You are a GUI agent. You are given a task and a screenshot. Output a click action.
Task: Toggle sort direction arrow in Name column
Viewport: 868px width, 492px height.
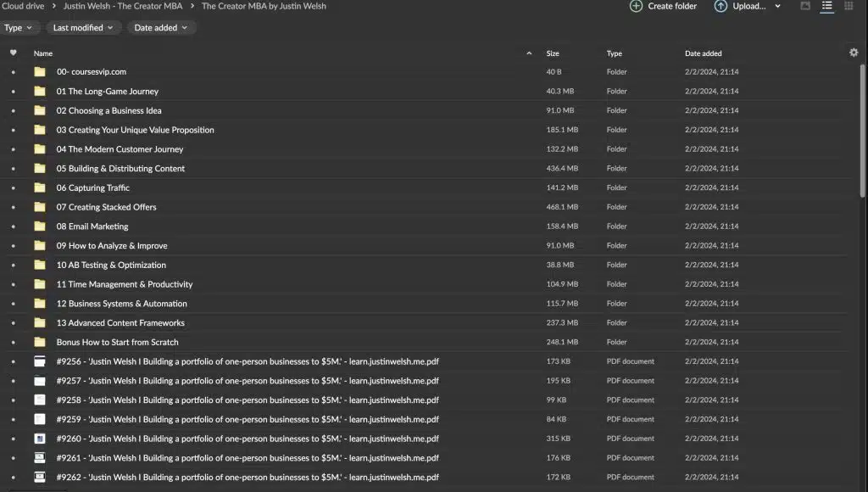tap(529, 53)
